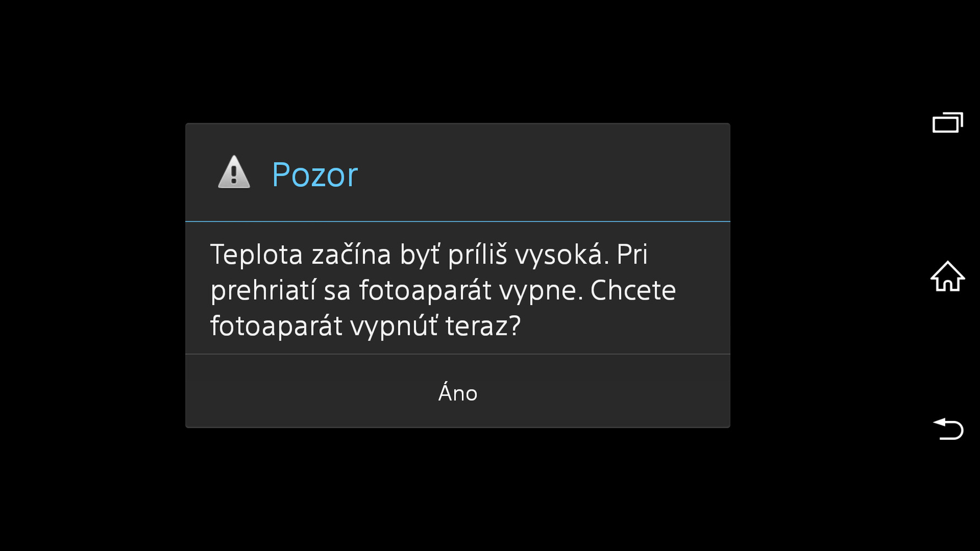This screenshot has width=980, height=551.
Task: Click the blue divider under Pozor
Action: click(x=457, y=222)
